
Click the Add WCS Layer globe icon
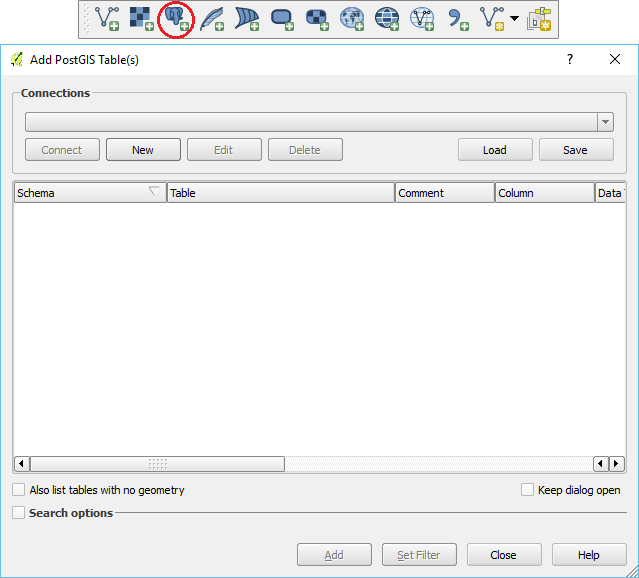coord(387,19)
